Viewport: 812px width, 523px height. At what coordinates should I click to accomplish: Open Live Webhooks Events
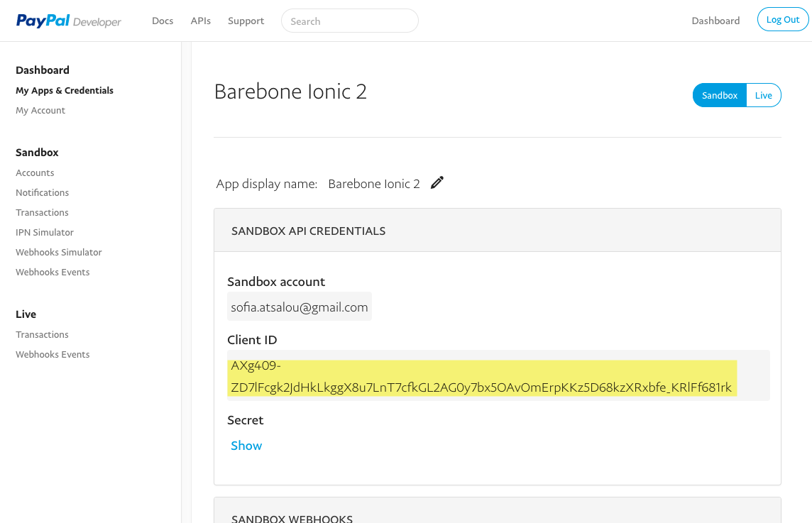(x=53, y=354)
